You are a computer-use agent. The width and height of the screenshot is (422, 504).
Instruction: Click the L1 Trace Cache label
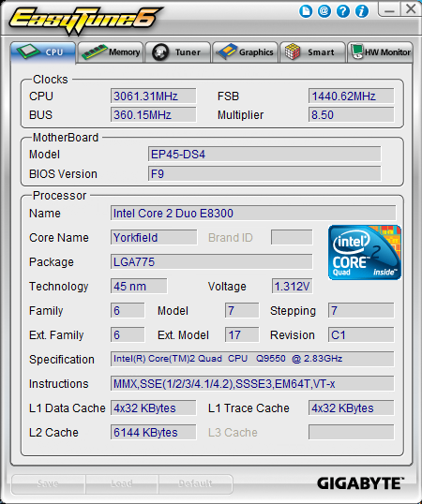pyautogui.click(x=249, y=408)
